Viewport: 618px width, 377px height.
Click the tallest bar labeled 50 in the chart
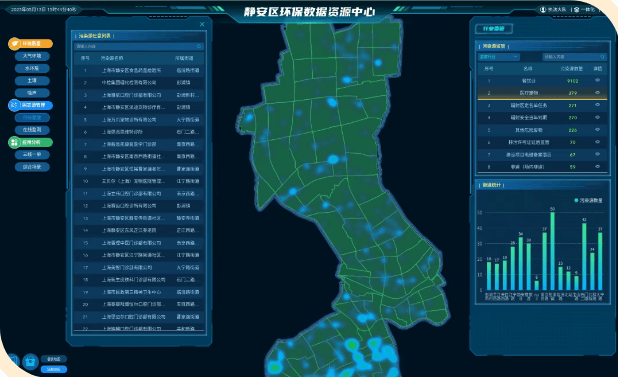click(x=552, y=251)
